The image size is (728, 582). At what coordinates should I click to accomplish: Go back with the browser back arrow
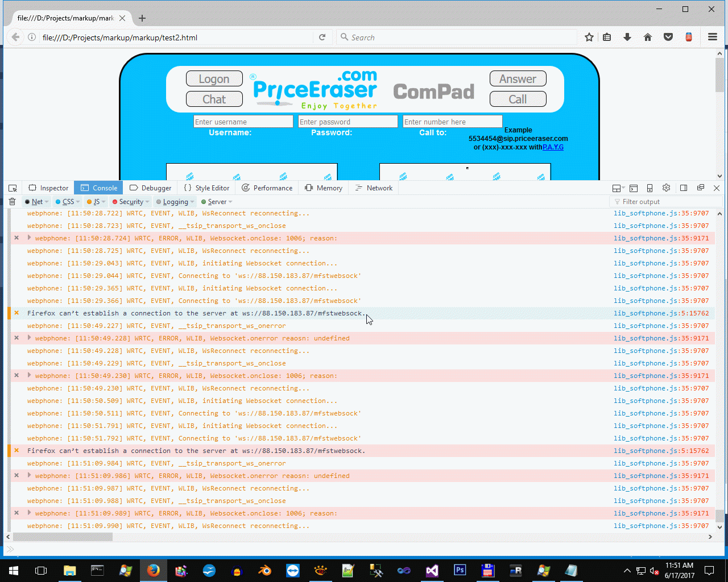click(15, 38)
